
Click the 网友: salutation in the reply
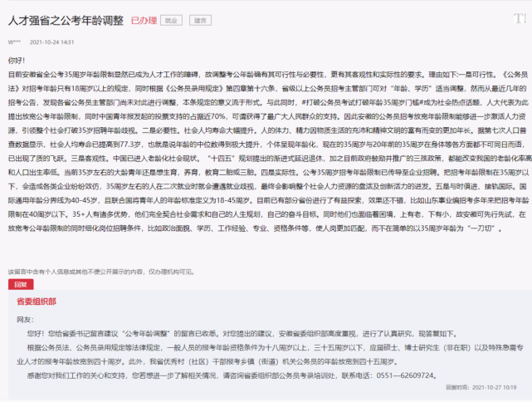point(25,320)
